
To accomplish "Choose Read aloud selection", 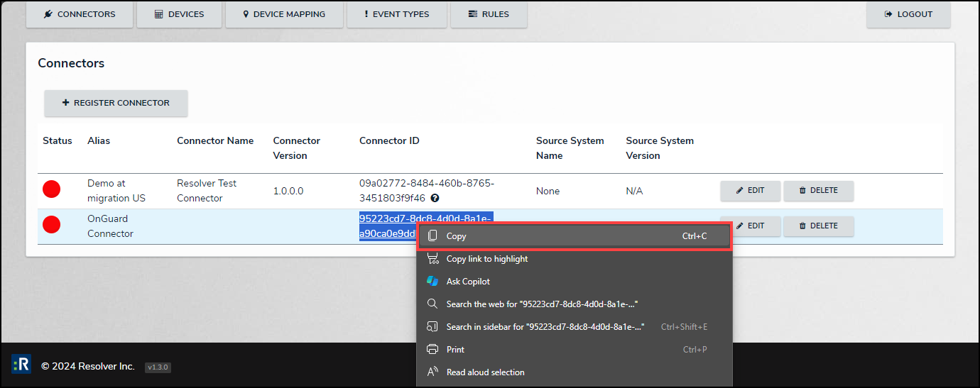I will tap(485, 372).
